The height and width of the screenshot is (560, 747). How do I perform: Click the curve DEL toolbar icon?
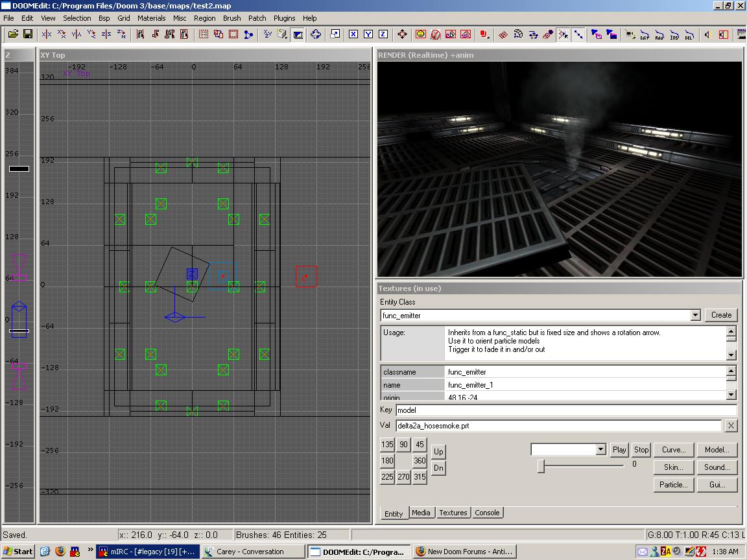(689, 34)
